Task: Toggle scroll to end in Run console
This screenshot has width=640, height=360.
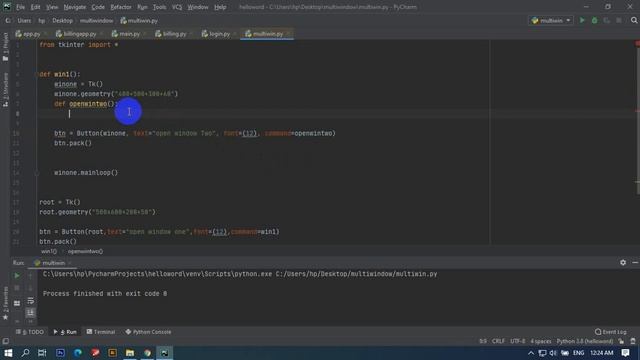Action: click(x=31, y=313)
